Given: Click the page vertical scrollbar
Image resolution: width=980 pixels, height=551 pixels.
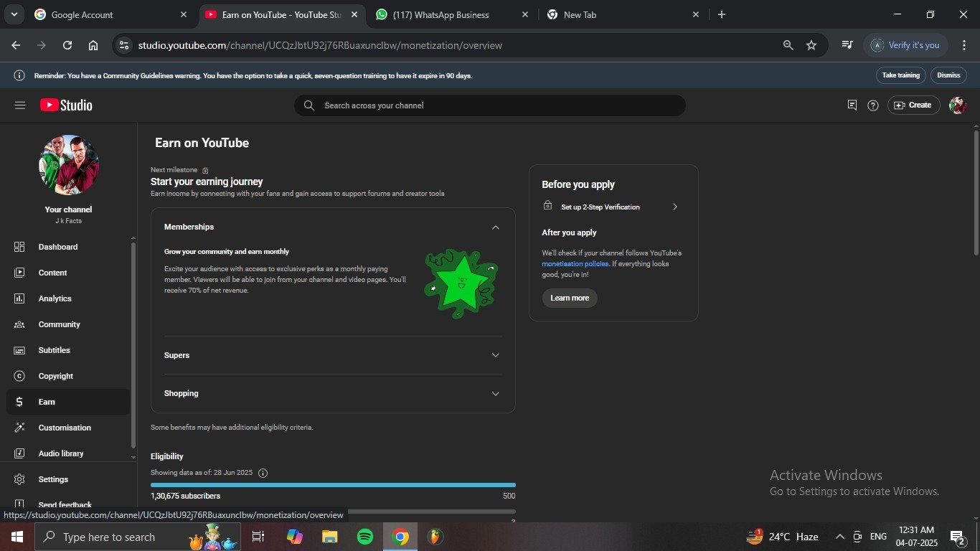Looking at the screenshot, I should click(x=976, y=192).
